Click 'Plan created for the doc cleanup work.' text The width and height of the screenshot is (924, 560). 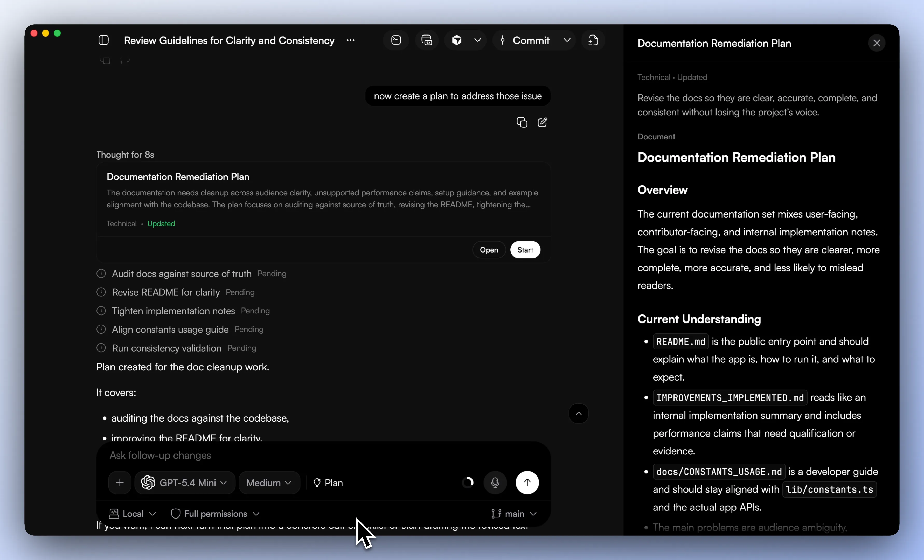pos(183,367)
